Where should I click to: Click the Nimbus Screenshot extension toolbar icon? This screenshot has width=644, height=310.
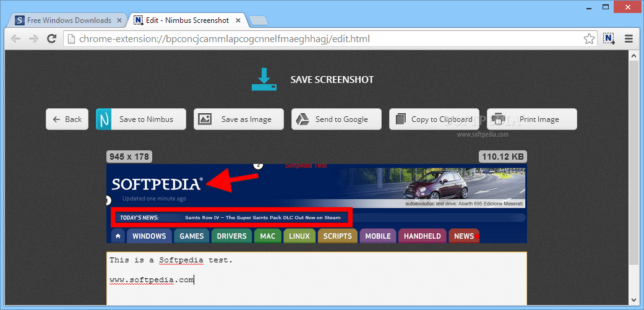point(609,38)
